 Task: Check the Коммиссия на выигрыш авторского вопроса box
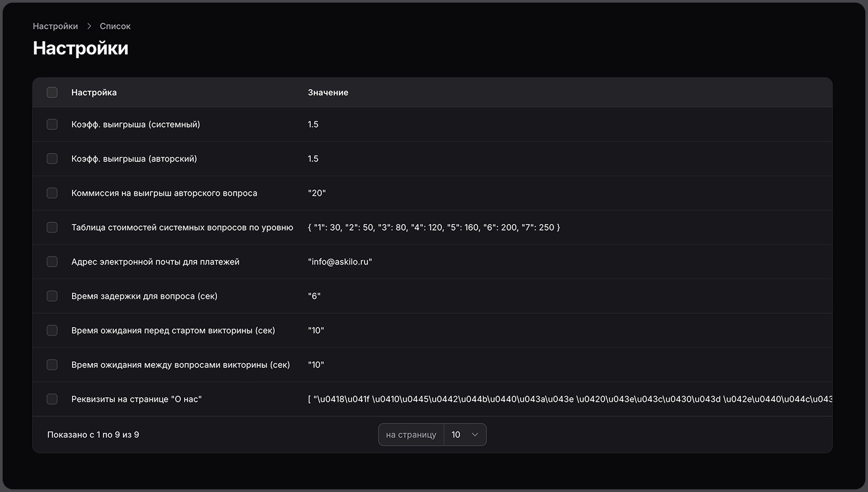[52, 193]
